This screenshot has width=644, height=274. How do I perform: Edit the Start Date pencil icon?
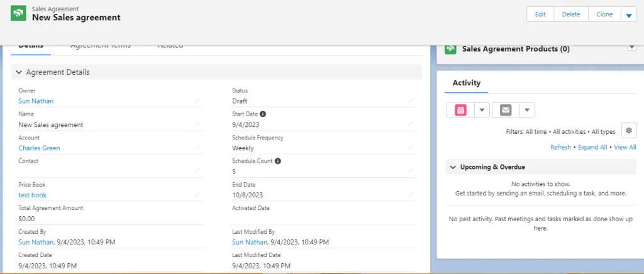click(x=411, y=124)
